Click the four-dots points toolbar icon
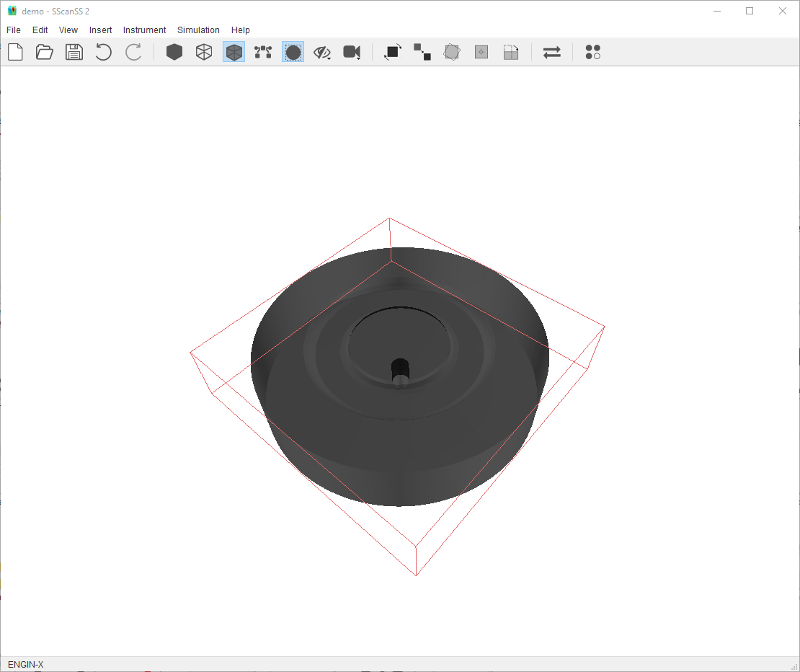 click(593, 52)
